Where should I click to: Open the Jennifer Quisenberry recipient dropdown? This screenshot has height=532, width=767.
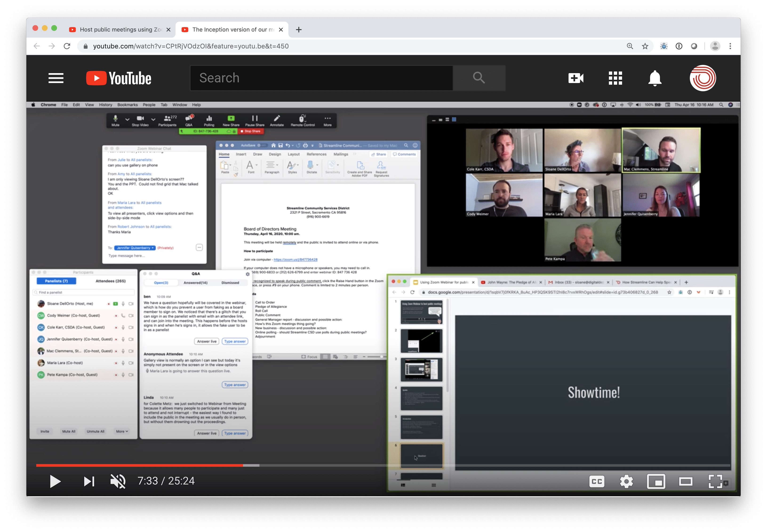coord(135,248)
